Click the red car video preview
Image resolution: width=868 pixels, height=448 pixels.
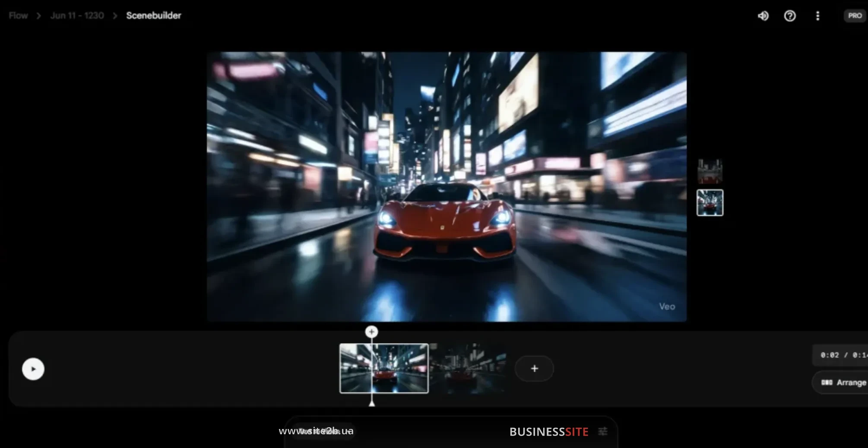pyautogui.click(x=447, y=186)
